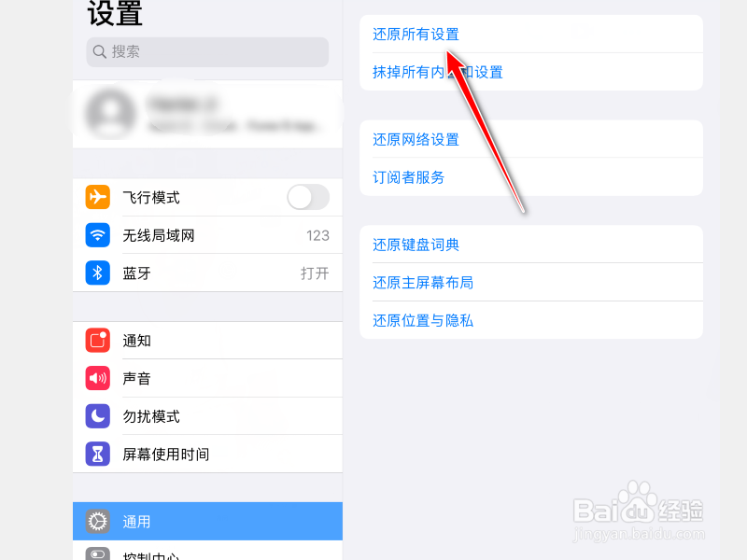Tap the Wi-Fi blue icon

tap(98, 235)
